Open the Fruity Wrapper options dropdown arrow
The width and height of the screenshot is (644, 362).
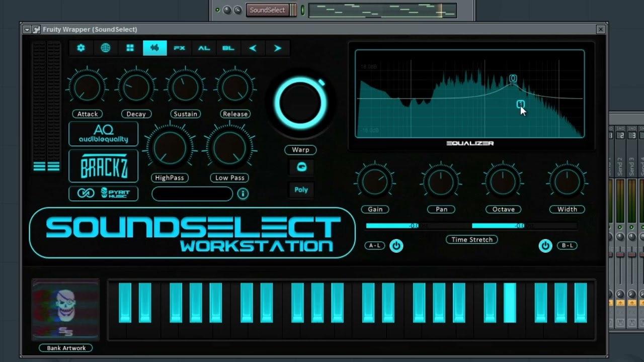(x=27, y=30)
